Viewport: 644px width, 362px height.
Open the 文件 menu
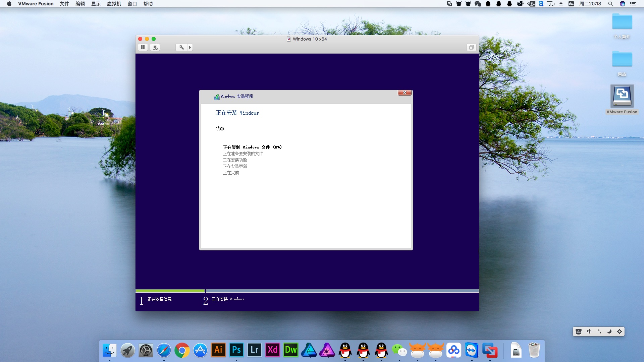point(64,4)
